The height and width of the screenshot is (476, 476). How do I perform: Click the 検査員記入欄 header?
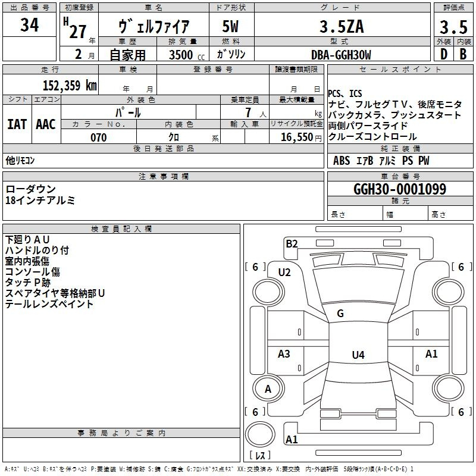click(121, 229)
